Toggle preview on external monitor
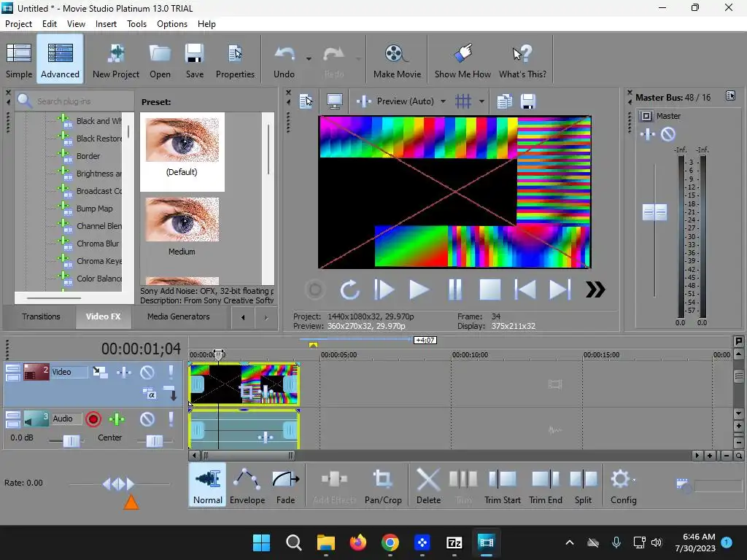This screenshot has width=747, height=560. tap(335, 101)
